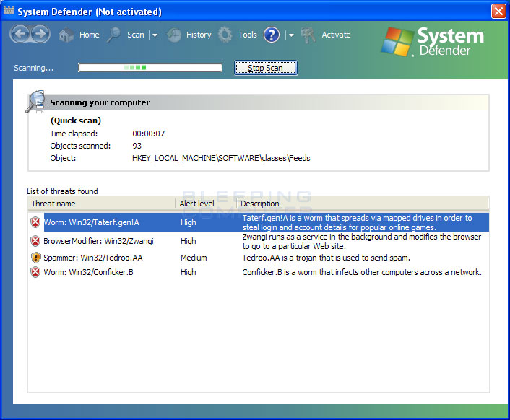
Task: Click the List of threats found label
Action: (62, 191)
